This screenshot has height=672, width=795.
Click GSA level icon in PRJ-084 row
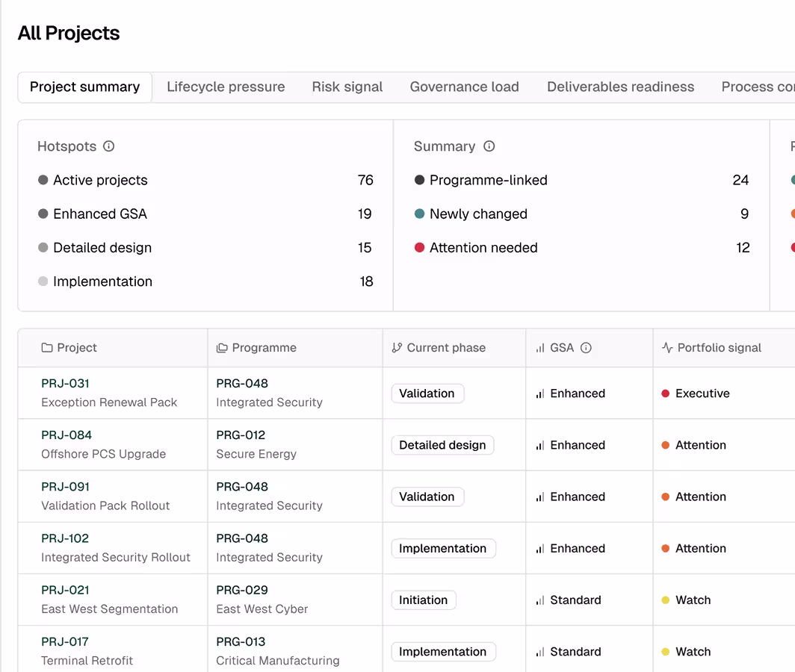(x=540, y=446)
